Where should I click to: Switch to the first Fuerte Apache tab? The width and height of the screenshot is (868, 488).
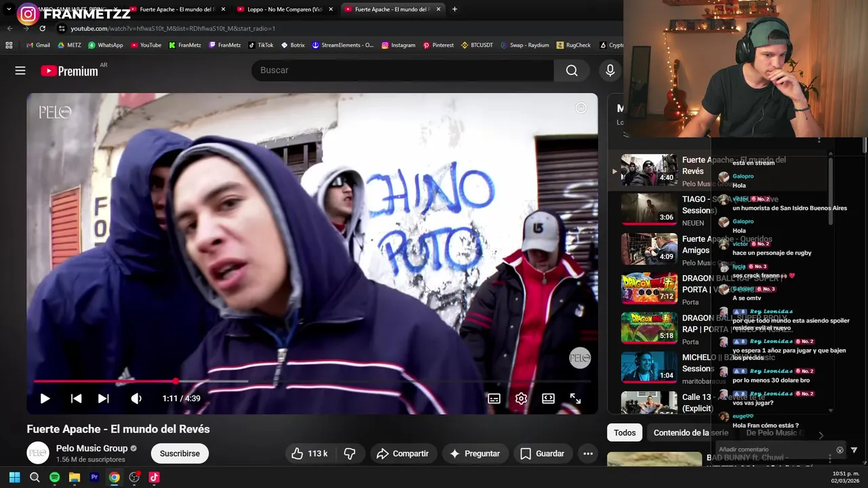click(x=176, y=9)
